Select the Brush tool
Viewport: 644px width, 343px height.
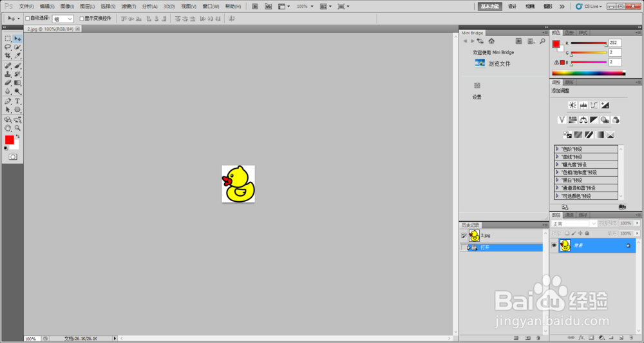(x=17, y=66)
